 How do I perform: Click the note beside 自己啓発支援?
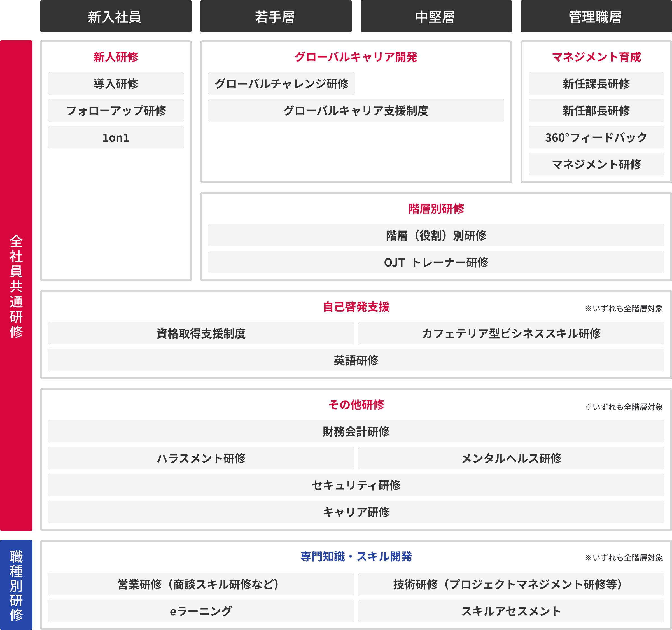point(624,308)
